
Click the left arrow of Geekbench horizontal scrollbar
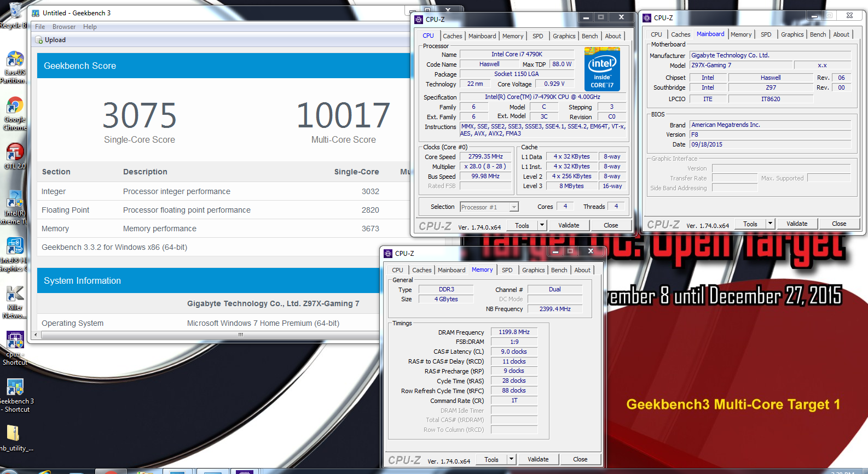(x=36, y=335)
